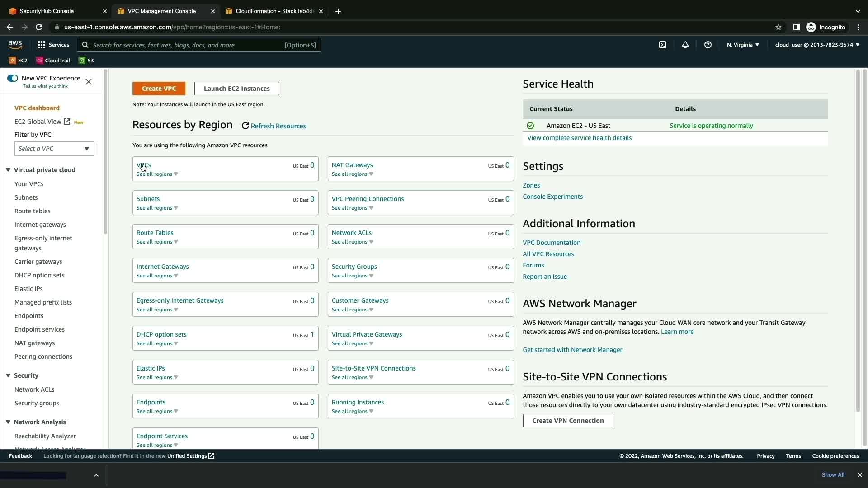The image size is (868, 488).
Task: Click the AWS logo home icon
Action: [15, 44]
